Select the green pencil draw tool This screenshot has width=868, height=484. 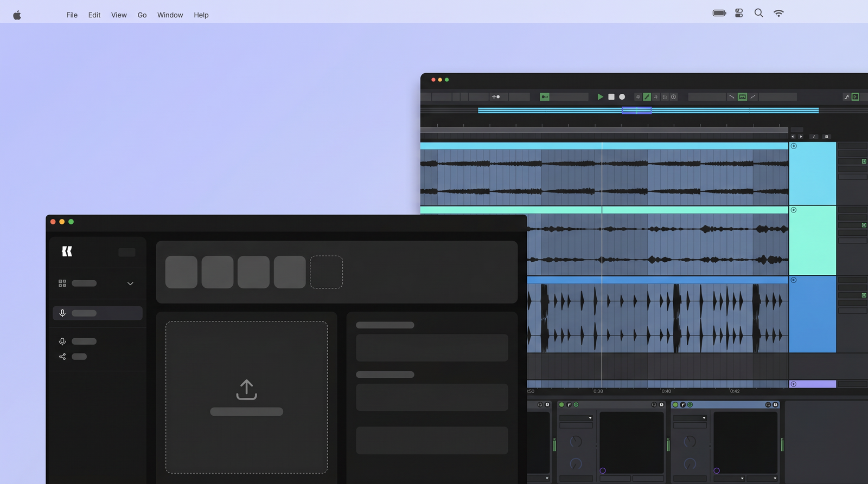pos(647,96)
